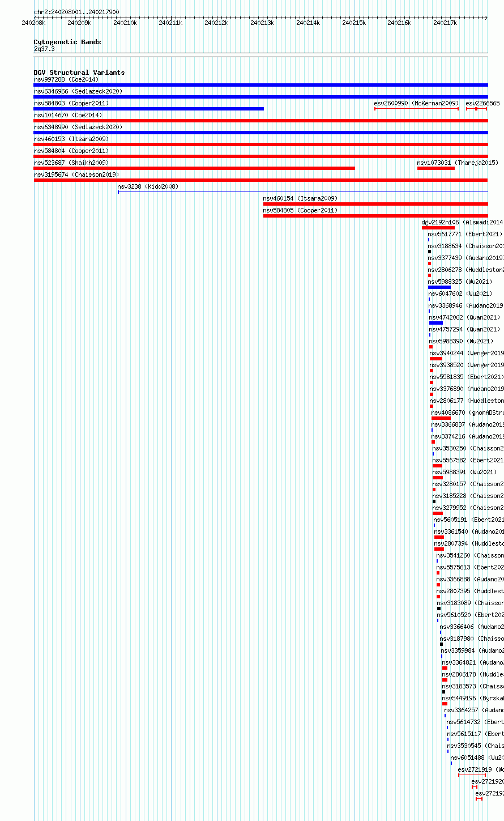Select the nsv3541260 Chaisson label
Viewport: 504px width, 821px height.
click(471, 555)
